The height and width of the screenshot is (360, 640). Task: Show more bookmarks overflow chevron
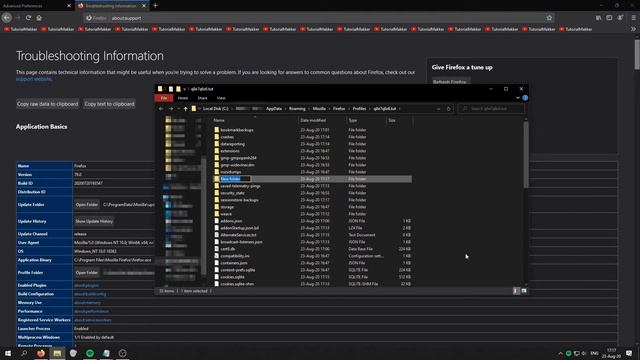(633, 29)
